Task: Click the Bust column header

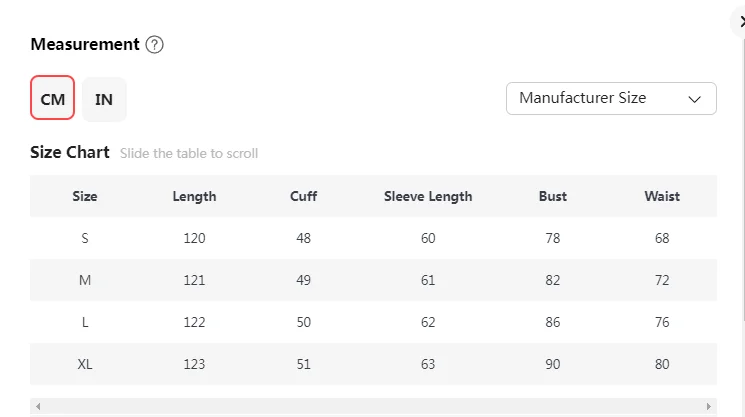Action: 552,196
